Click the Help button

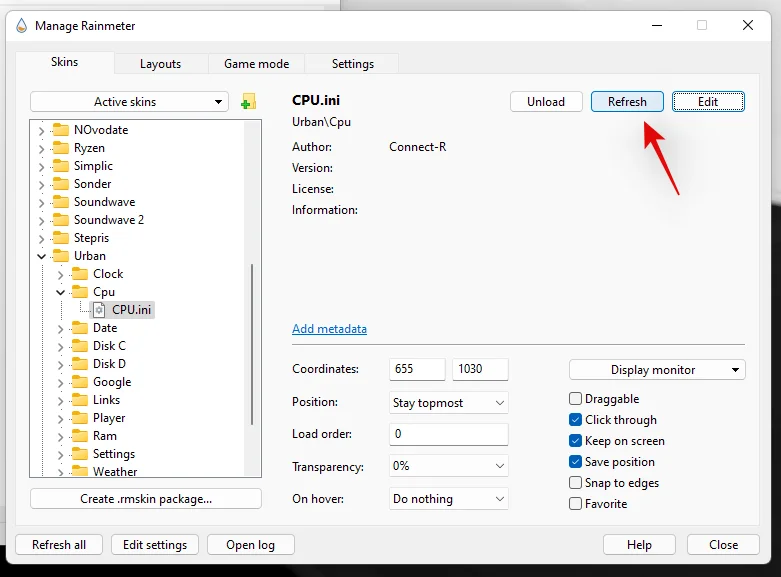(639, 545)
